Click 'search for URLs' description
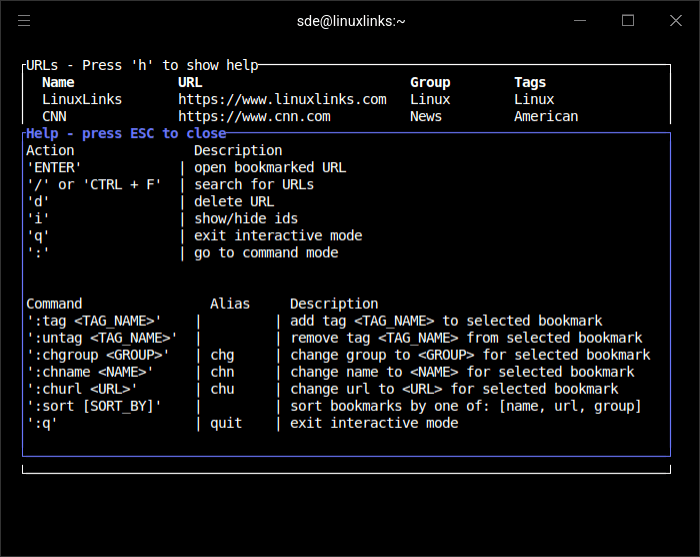Screen dimensions: 700x557 click(254, 184)
